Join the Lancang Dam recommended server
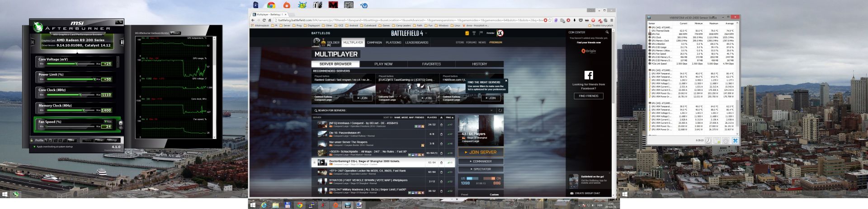Viewport: 868px width, 209px height. pos(426,98)
